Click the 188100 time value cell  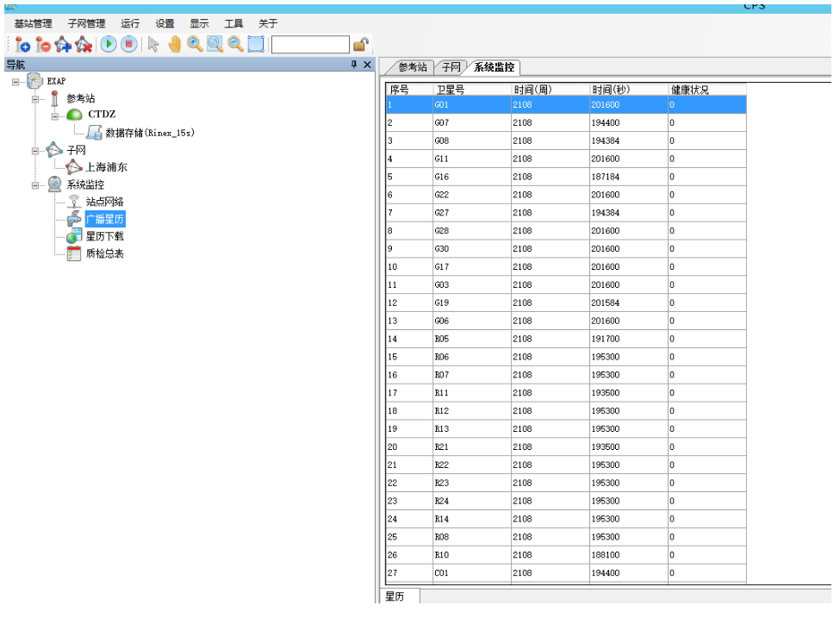(629, 555)
